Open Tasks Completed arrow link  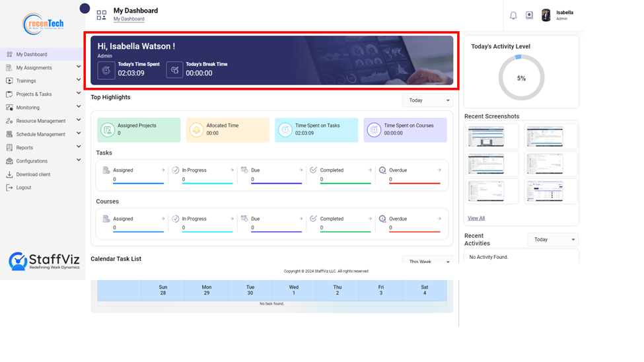[370, 170]
